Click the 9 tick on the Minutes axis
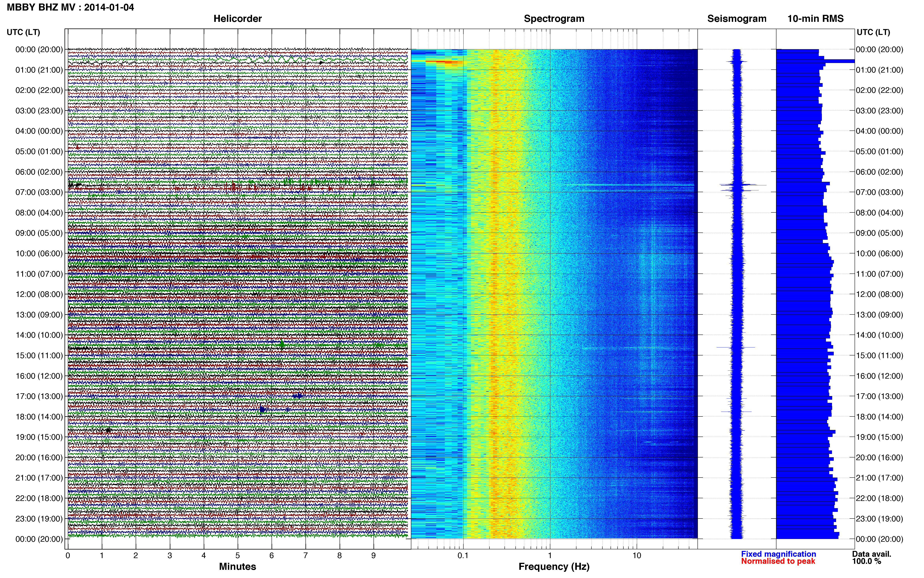This screenshot has height=578, width=924. [x=373, y=556]
